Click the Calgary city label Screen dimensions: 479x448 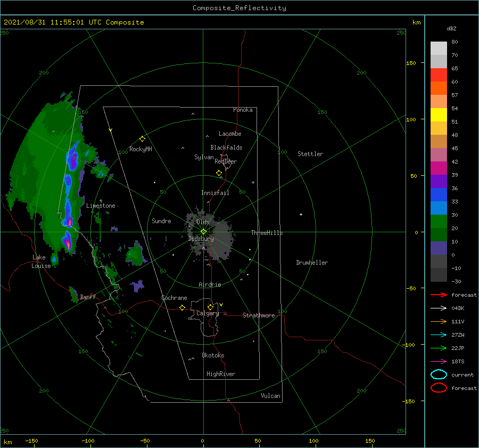point(208,313)
